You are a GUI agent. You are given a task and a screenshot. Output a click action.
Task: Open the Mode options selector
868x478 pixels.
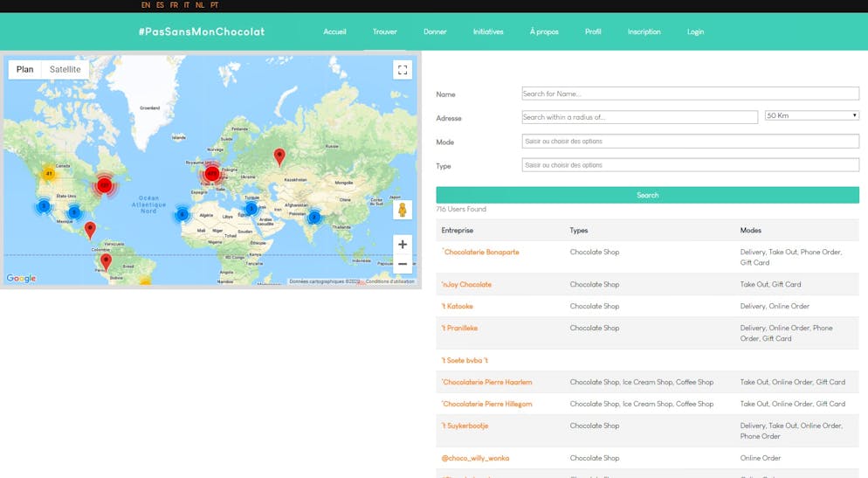tap(691, 142)
